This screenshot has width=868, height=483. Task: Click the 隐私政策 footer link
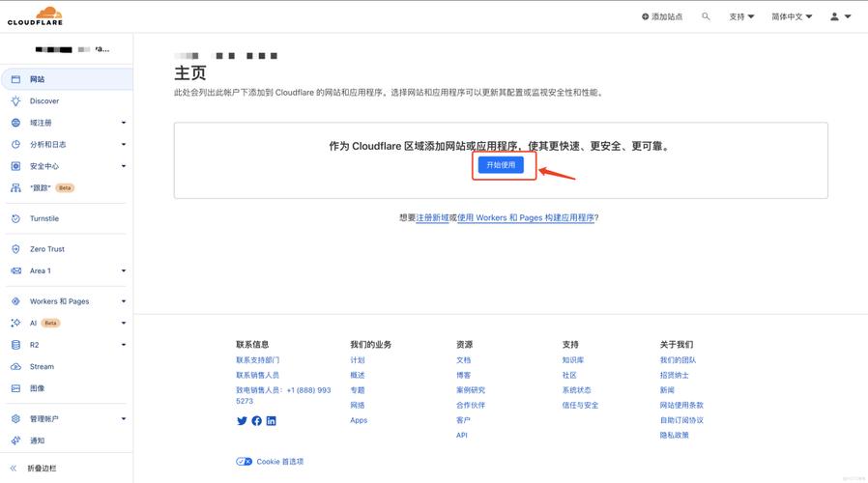pyautogui.click(x=675, y=435)
